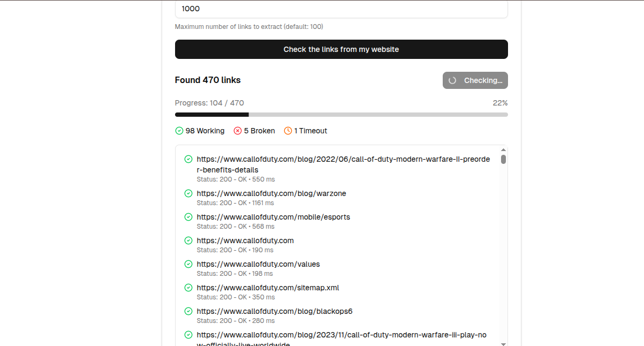Click the red X icon beside 5 Broken
This screenshot has height=346, width=644.
tap(238, 130)
